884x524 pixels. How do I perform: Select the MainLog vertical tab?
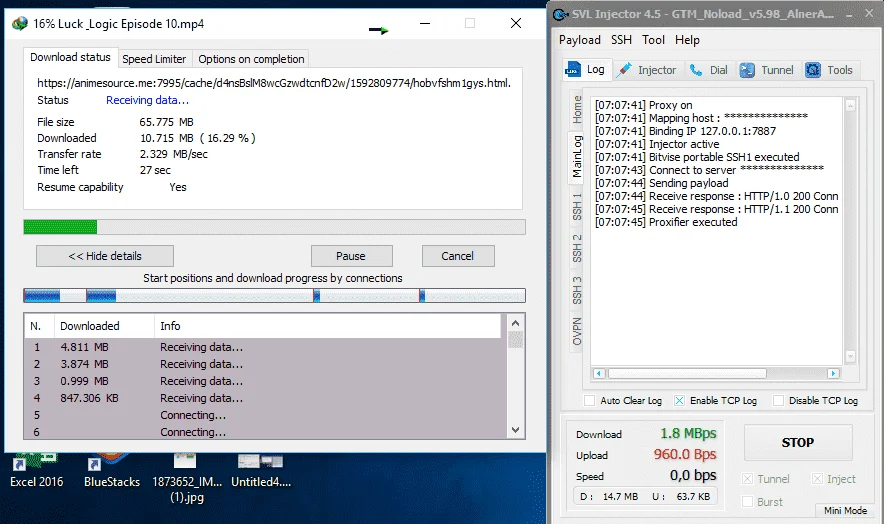(x=577, y=157)
